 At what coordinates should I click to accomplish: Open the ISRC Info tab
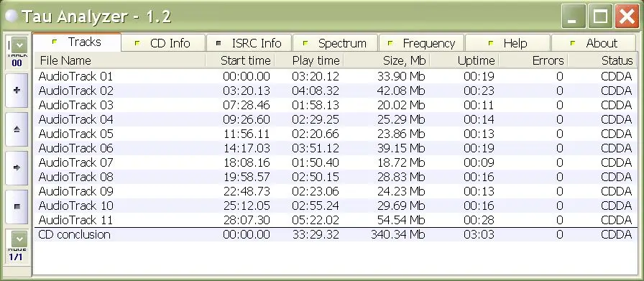click(x=249, y=43)
